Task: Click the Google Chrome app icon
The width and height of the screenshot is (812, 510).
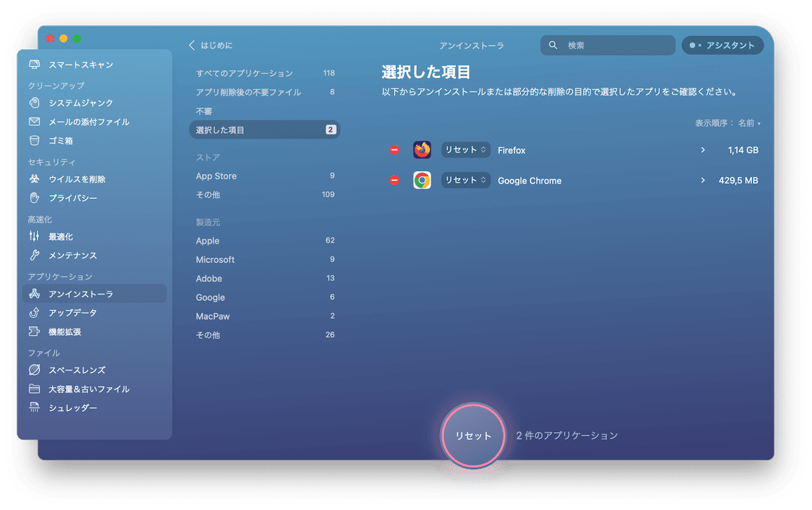Action: (422, 180)
